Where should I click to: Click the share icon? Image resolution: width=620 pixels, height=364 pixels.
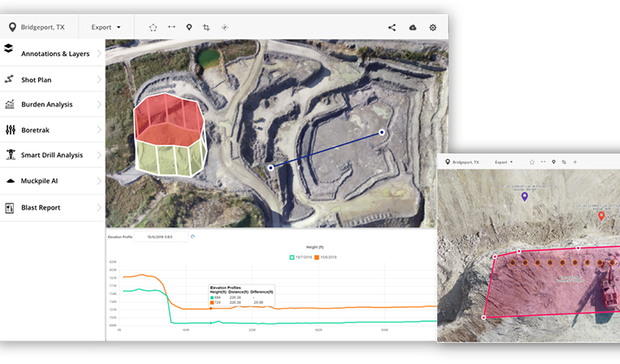[392, 28]
